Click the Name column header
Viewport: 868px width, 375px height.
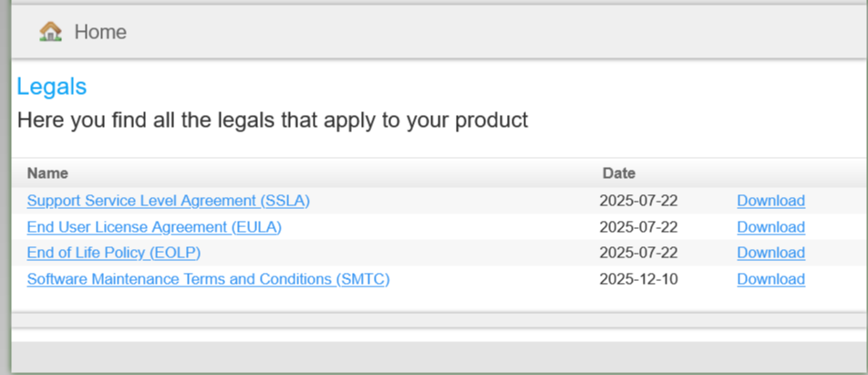pyautogui.click(x=47, y=173)
